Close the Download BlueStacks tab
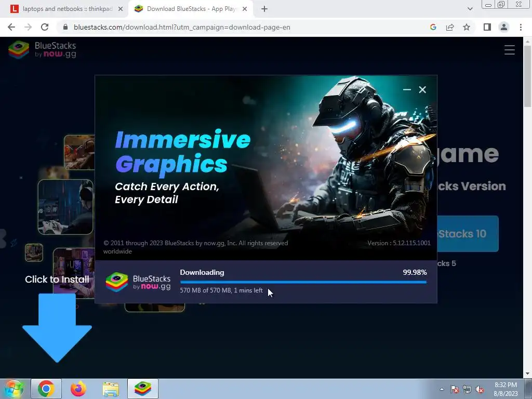Image resolution: width=532 pixels, height=399 pixels. point(245,9)
